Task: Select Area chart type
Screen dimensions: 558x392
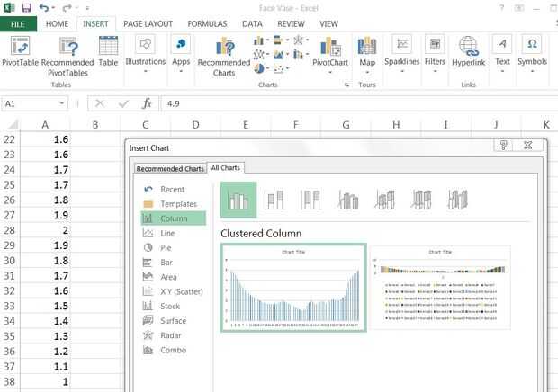Action: tap(173, 277)
